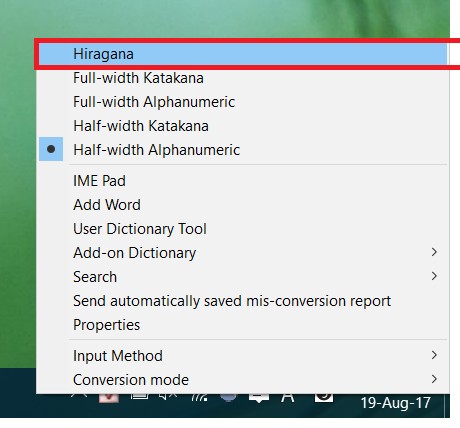This screenshot has width=460, height=428.
Task: Expand the Conversion mode submenu arrow
Action: point(434,379)
